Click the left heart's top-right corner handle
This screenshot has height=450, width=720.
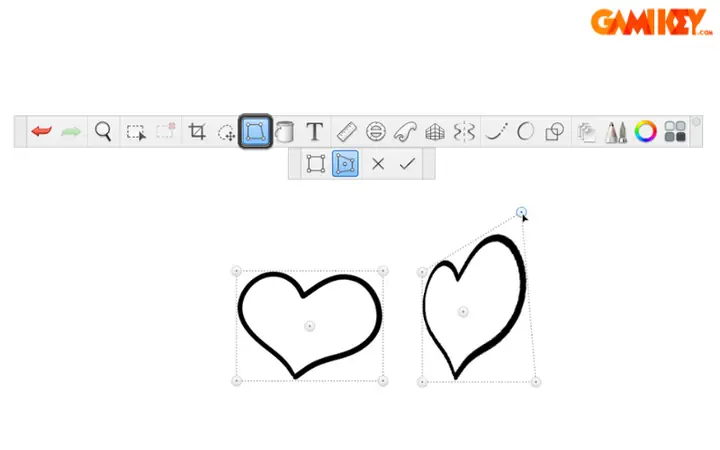click(x=383, y=271)
